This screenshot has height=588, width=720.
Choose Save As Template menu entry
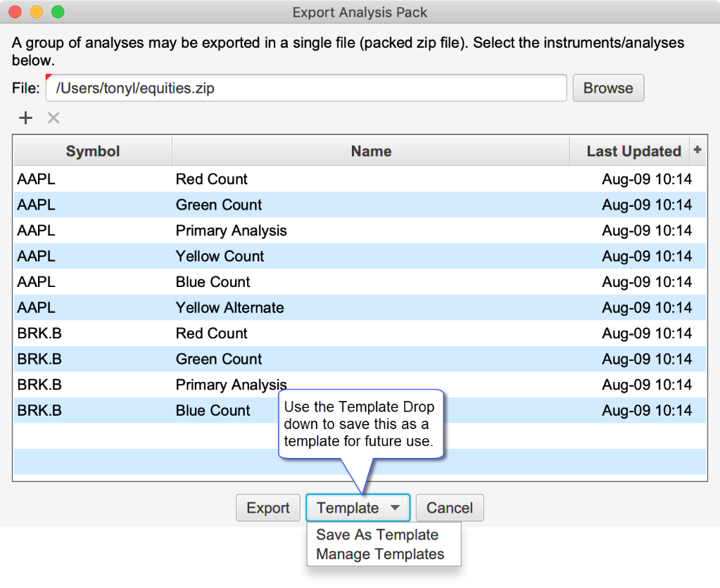pyautogui.click(x=377, y=535)
